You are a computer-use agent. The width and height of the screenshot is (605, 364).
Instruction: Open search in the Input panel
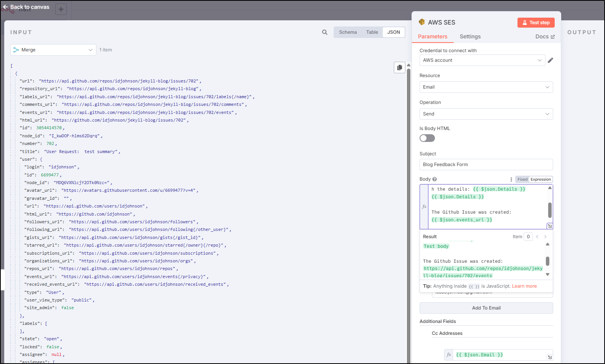[x=325, y=32]
